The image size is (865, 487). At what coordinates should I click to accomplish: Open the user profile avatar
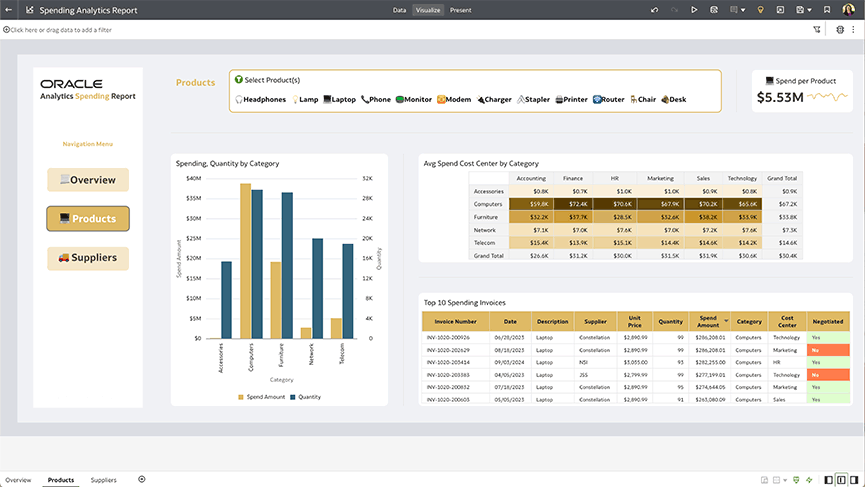click(x=848, y=10)
